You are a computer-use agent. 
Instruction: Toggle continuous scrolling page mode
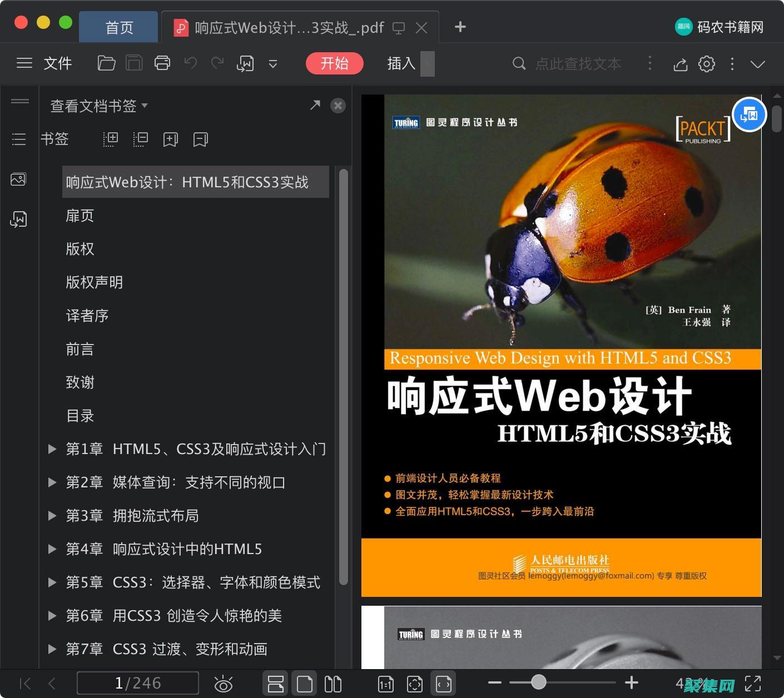tap(276, 684)
